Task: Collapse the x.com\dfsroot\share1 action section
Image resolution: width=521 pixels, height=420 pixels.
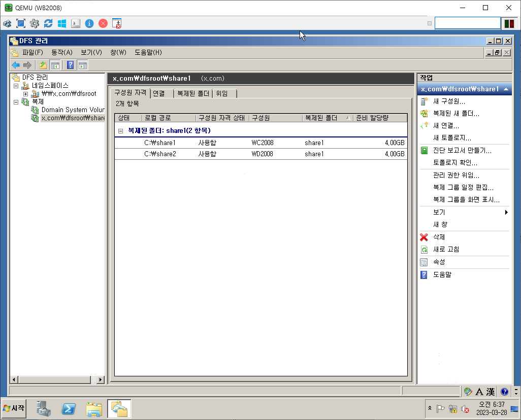Action: point(506,89)
